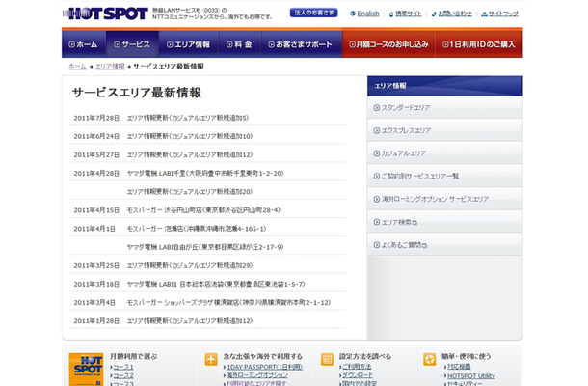The image size is (588, 386).
Task: Open the コース2 footer link
Action: 123,375
